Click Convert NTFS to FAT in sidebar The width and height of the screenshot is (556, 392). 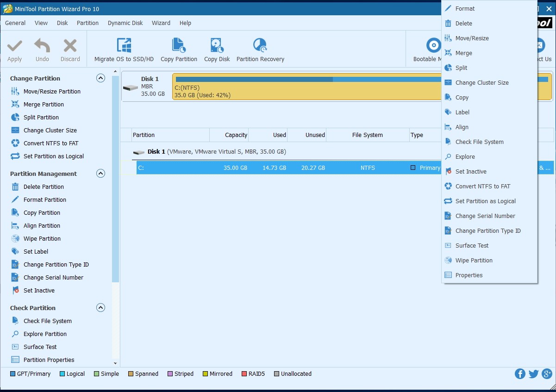tap(50, 143)
